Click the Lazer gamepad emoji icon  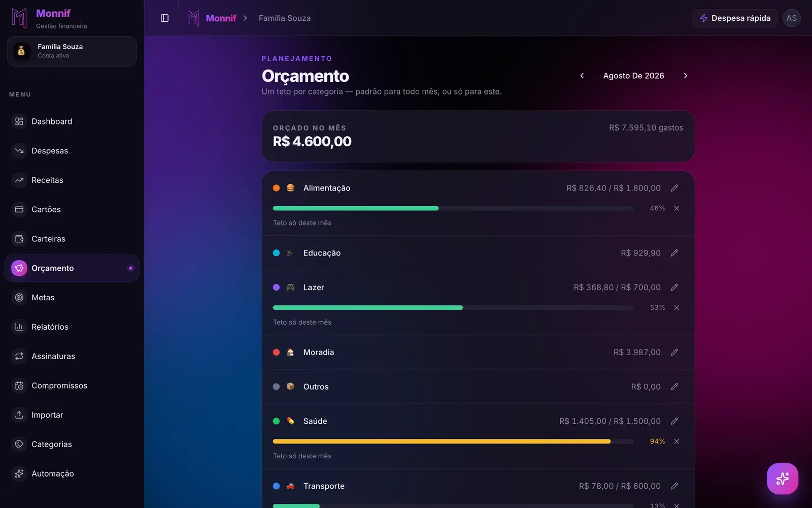point(290,288)
